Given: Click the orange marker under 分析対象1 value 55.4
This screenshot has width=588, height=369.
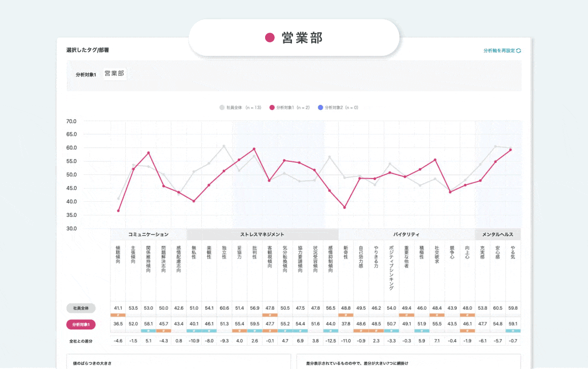Looking at the screenshot, I should click(x=240, y=330).
